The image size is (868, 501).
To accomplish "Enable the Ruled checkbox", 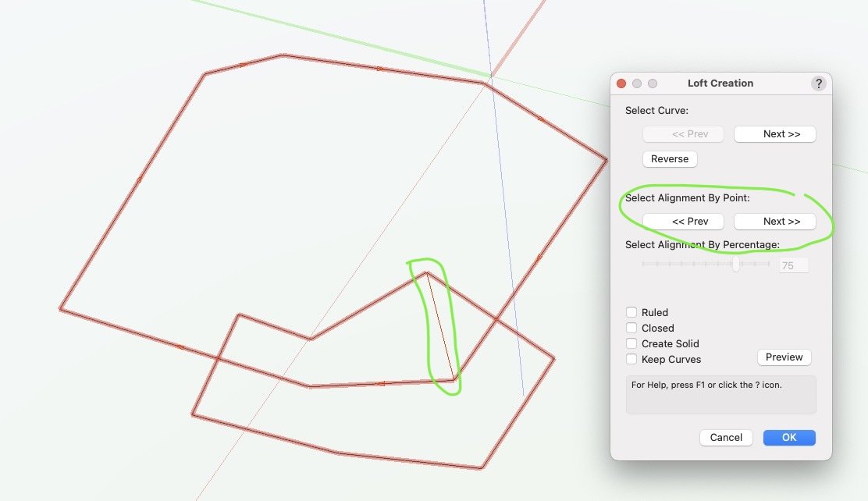I will coord(631,312).
